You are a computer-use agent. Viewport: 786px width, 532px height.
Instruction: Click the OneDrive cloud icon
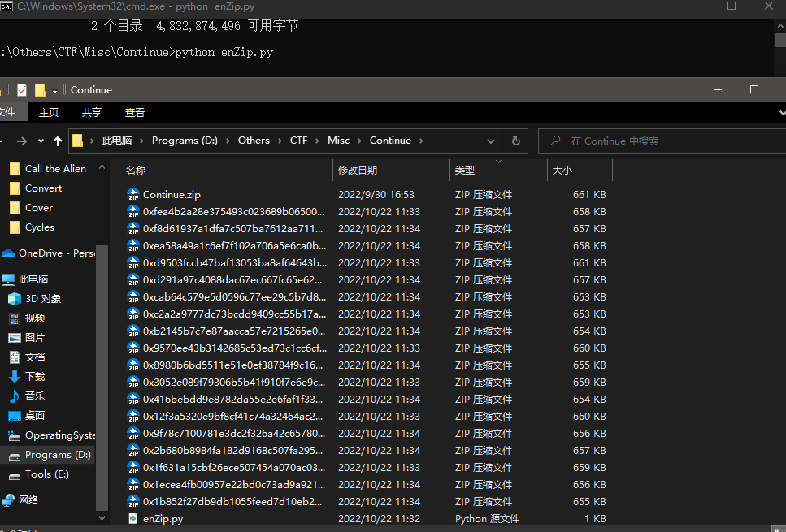click(8, 253)
